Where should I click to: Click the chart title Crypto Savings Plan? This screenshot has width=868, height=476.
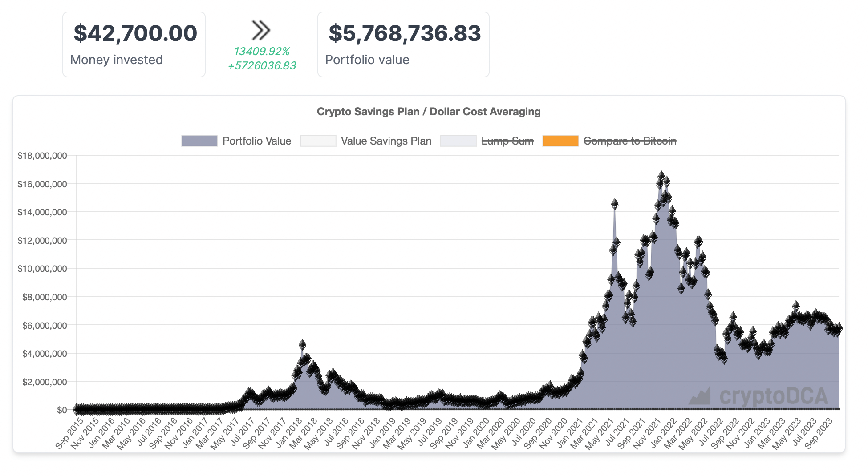428,112
